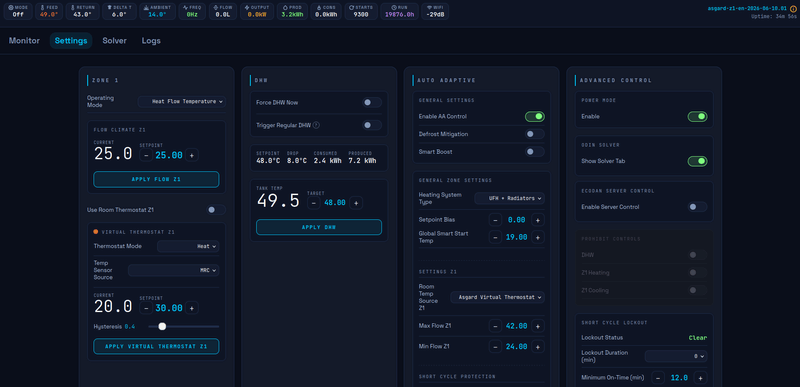Screen dimensions: 800x387
Task: Toggle Show Solver Tab switch
Action: click(x=697, y=161)
